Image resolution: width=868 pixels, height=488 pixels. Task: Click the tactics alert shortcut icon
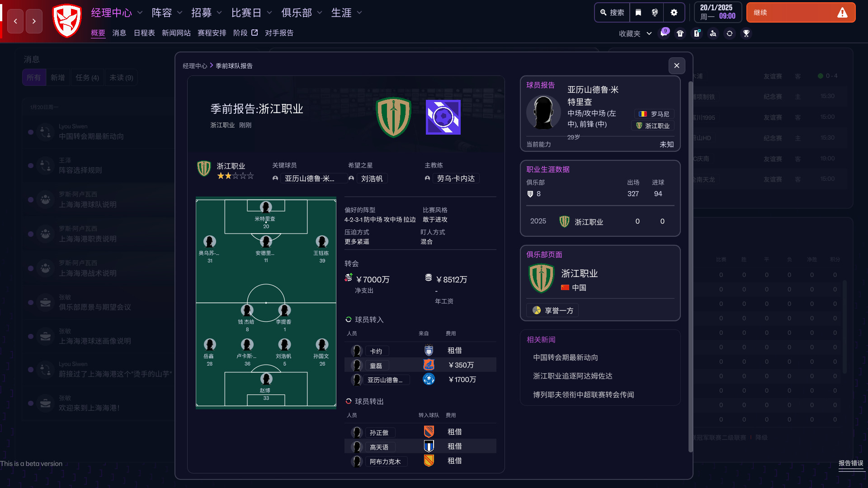point(697,33)
